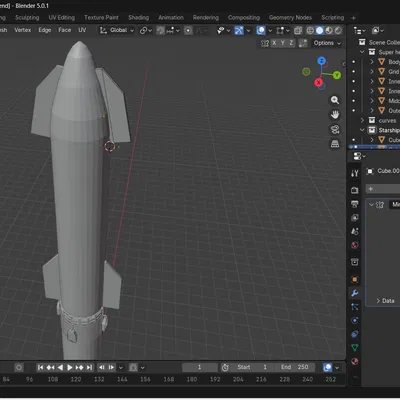
Task: Collapse the Starship collection
Action: (362, 130)
